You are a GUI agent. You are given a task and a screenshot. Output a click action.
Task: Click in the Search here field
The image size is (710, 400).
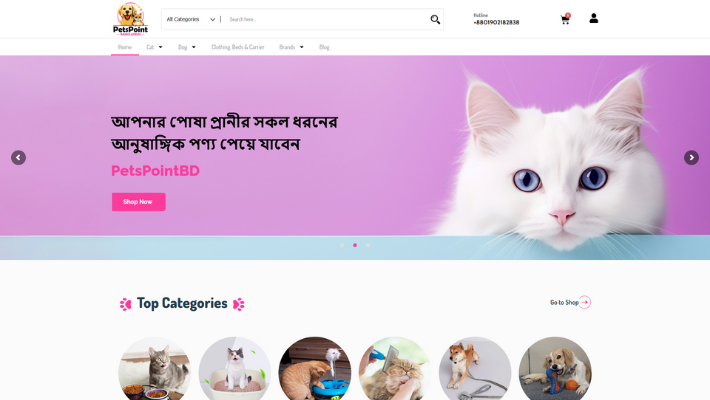click(x=326, y=19)
